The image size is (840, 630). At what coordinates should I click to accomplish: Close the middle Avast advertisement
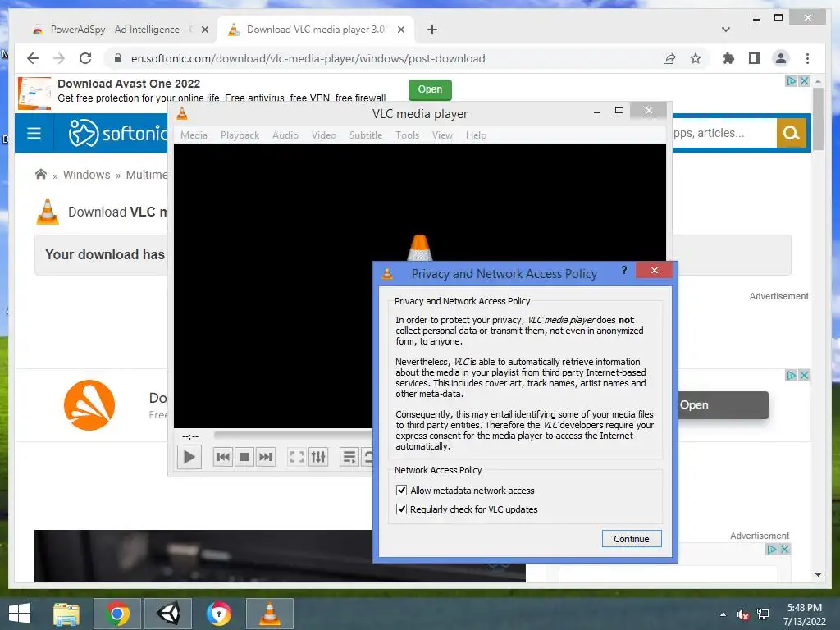coord(804,375)
